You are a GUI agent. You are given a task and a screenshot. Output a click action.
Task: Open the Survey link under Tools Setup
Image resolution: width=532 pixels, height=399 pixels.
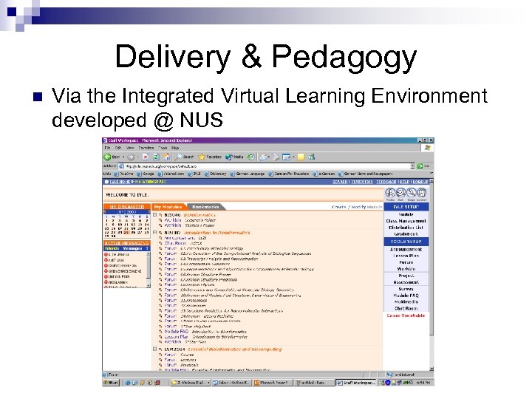(406, 289)
